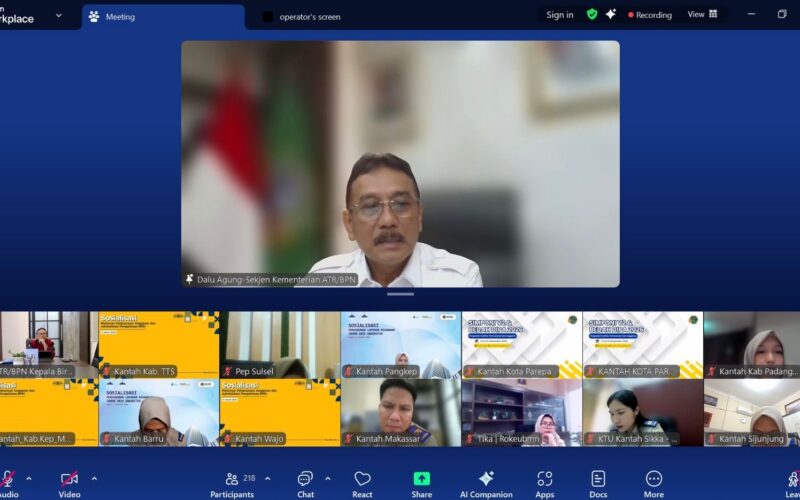
Task: Toggle the Video camera on
Action: tap(69, 480)
